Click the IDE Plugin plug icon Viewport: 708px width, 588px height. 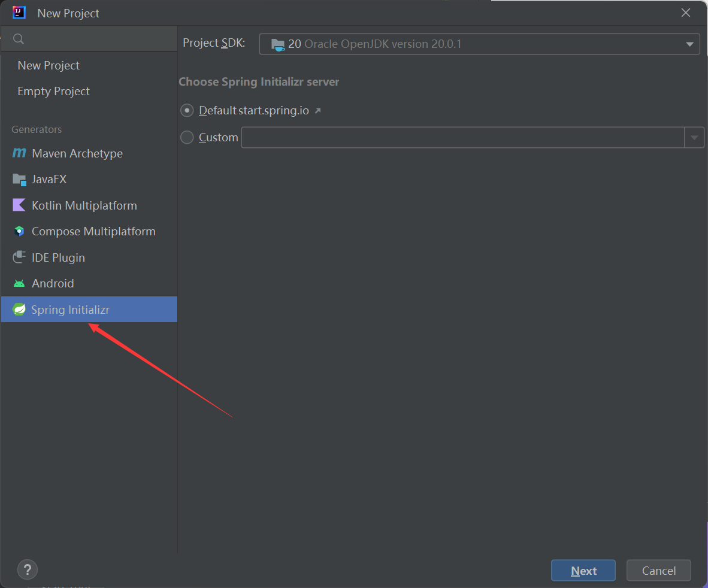(19, 257)
